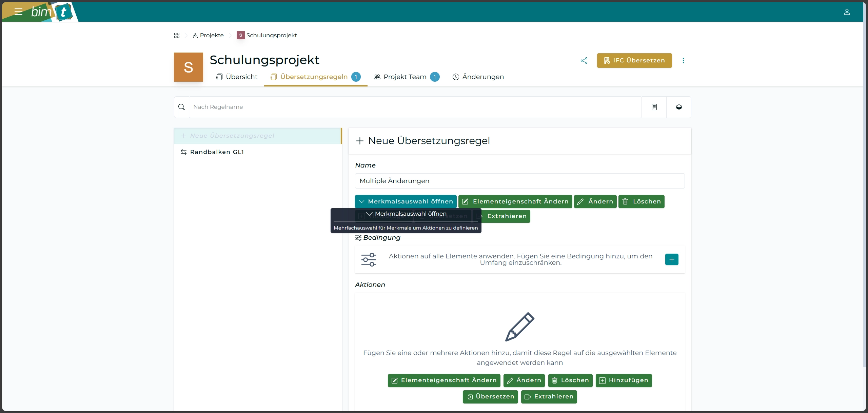Click the user account icon
This screenshot has height=413, width=868.
(847, 12)
